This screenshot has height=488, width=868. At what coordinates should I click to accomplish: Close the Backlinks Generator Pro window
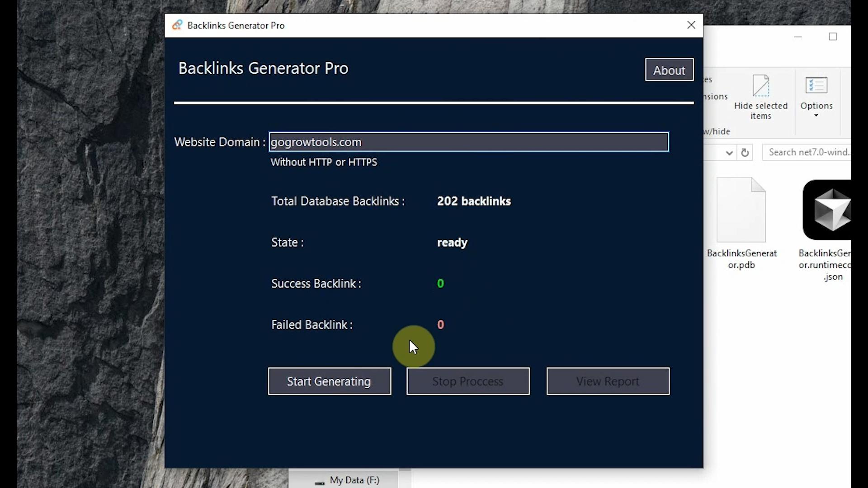click(691, 25)
